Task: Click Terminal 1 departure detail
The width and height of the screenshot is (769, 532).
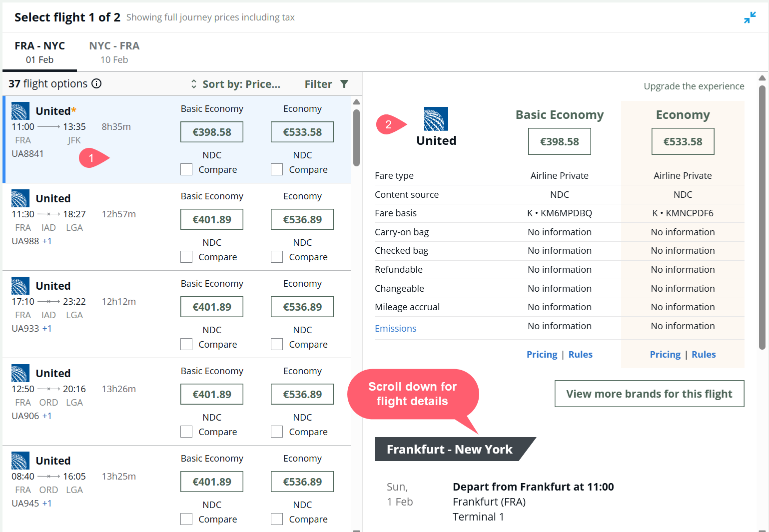Action: (x=478, y=517)
